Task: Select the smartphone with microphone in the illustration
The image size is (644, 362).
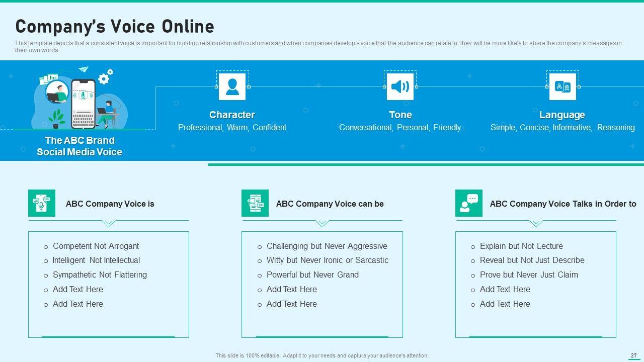Action: tap(83, 104)
